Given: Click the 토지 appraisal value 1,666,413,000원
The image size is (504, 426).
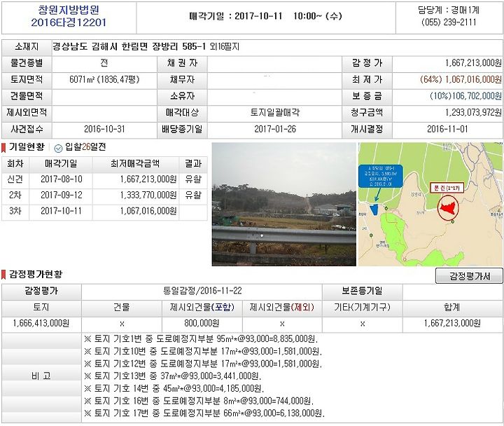Looking at the screenshot, I should 41,323.
